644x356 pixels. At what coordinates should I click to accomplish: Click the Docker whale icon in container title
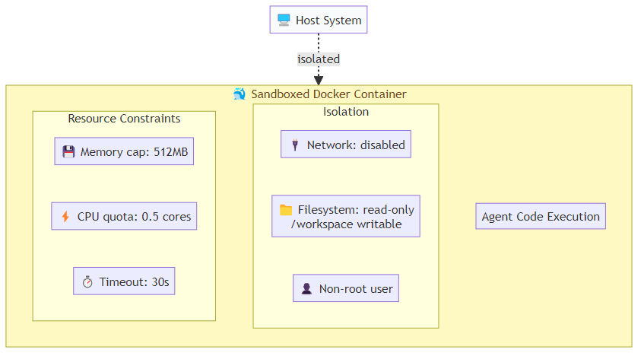(x=240, y=94)
